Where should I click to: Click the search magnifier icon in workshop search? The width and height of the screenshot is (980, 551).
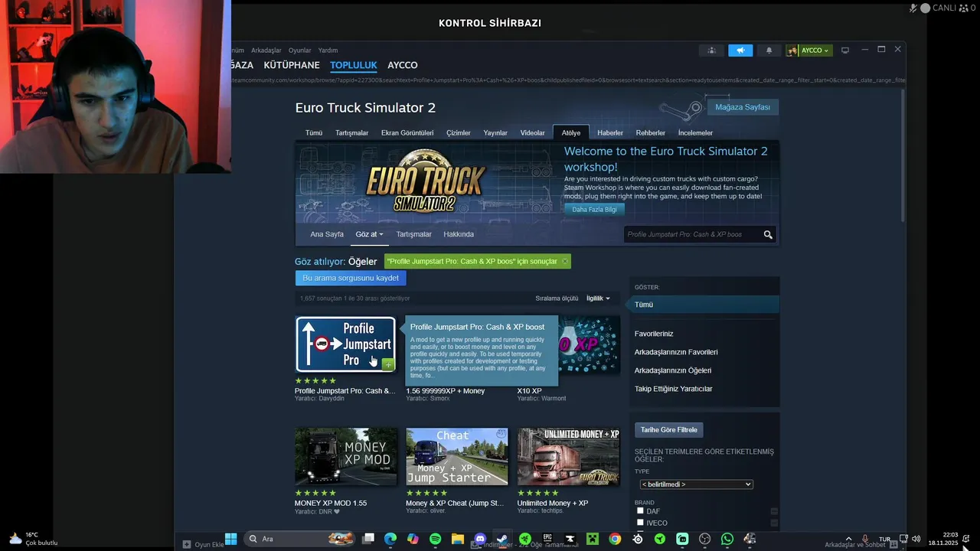click(768, 235)
